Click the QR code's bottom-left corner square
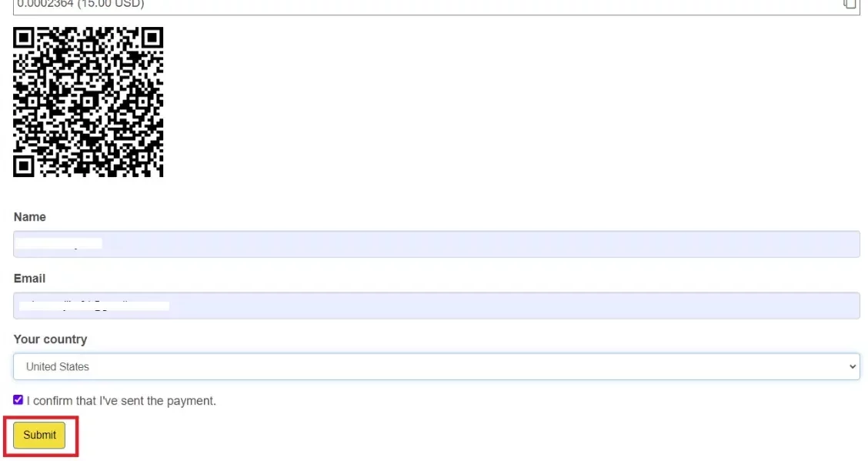Screen dimensions: 868x461 coord(25,165)
